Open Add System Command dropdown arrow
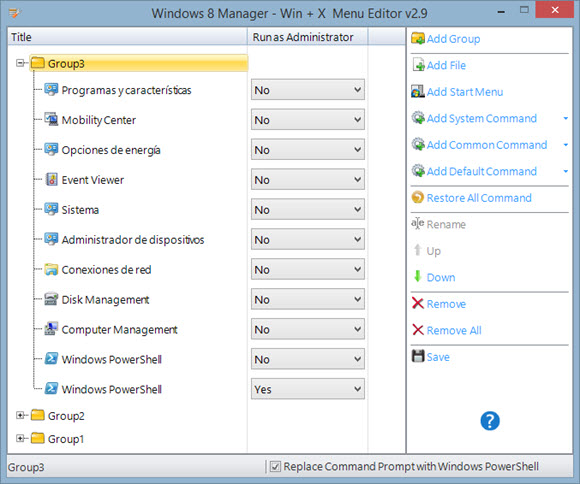 565,118
